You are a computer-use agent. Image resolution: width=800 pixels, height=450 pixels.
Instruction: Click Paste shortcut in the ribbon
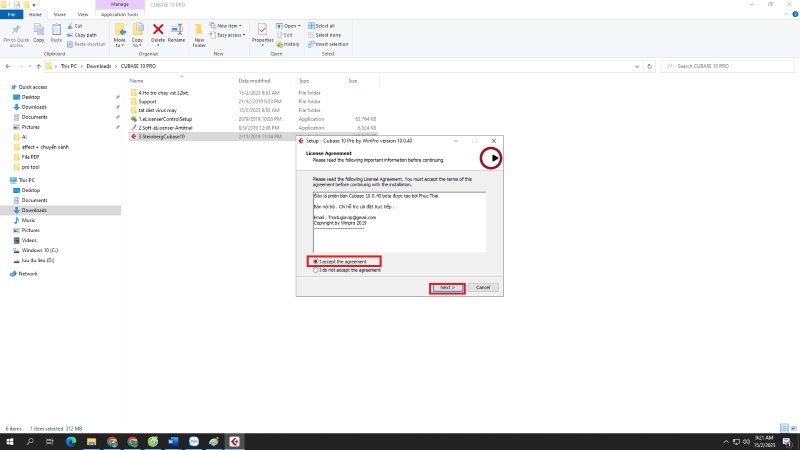tap(86, 44)
